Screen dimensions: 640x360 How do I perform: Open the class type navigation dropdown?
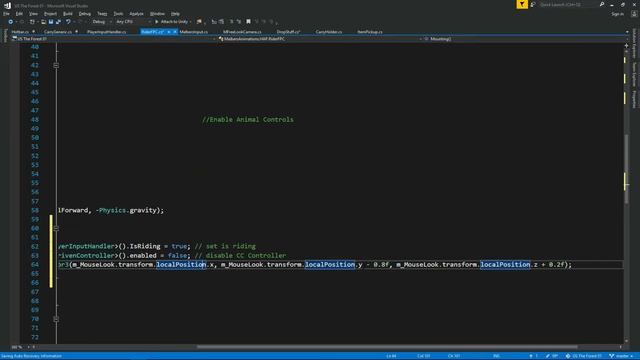click(320, 39)
